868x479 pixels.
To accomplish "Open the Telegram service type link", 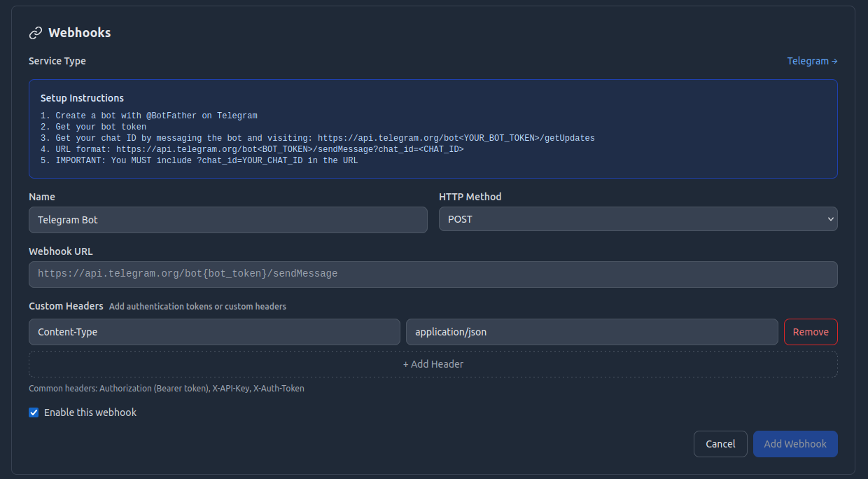I will click(x=807, y=61).
